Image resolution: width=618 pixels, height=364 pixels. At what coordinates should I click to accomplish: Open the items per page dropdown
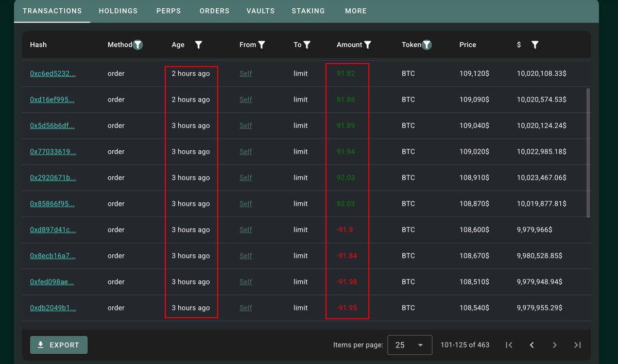[409, 345]
